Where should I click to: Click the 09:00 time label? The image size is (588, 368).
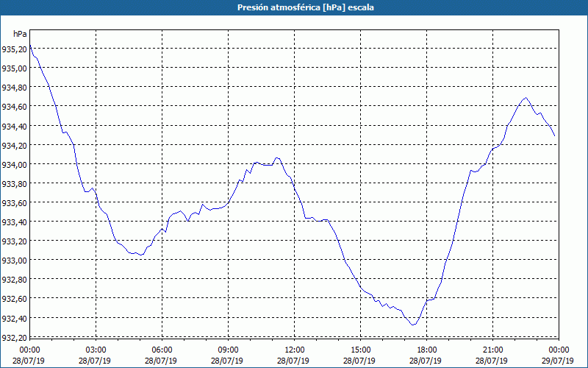(x=228, y=350)
